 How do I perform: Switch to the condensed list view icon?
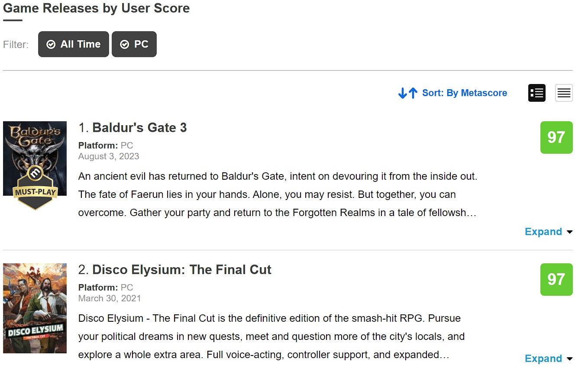[564, 93]
